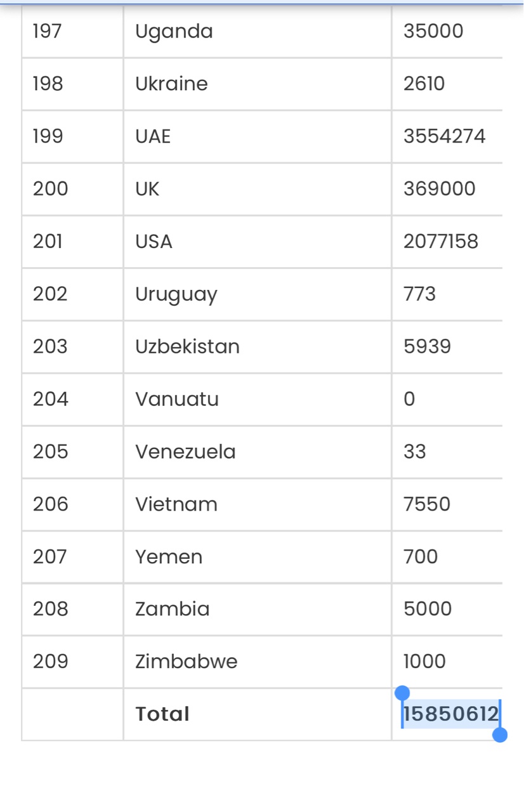Viewport: 524px width, 812px height.
Task: Click serial number 209 cell
Action: pyautogui.click(x=51, y=662)
